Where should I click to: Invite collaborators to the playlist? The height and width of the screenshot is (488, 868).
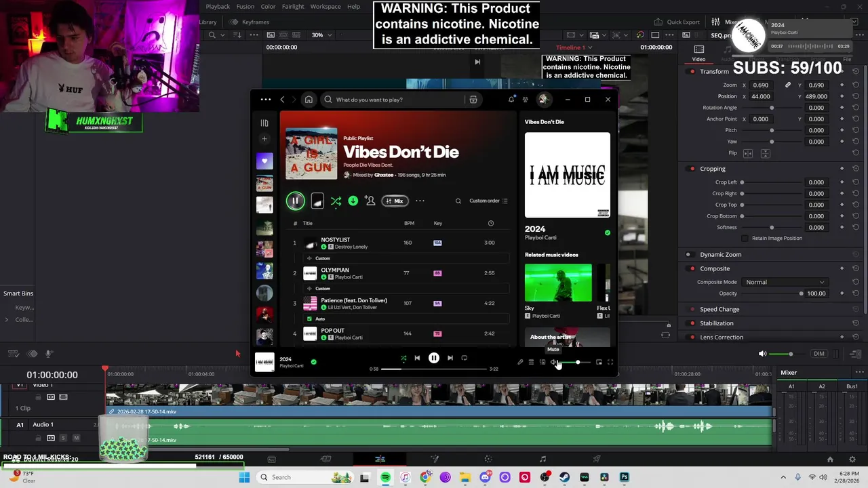pyautogui.click(x=370, y=201)
